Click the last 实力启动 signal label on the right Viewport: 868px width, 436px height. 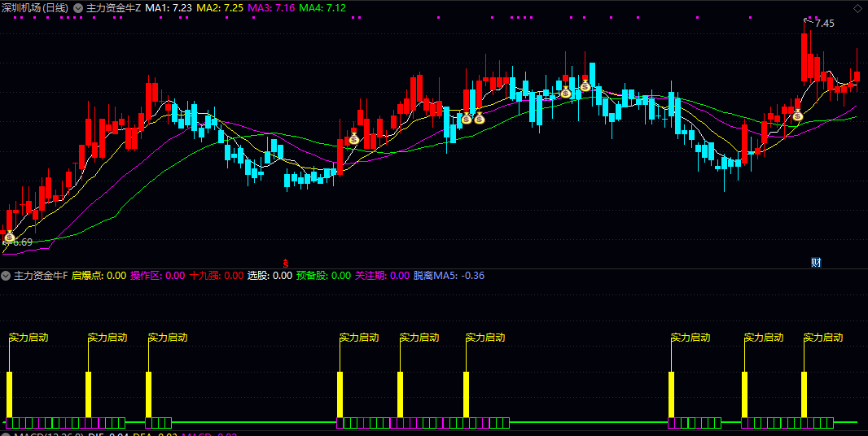tap(823, 337)
